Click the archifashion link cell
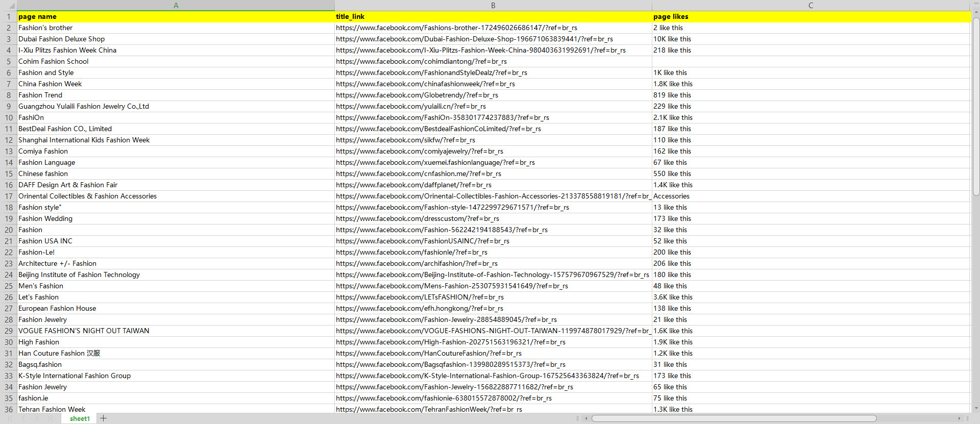The height and width of the screenshot is (424, 980). [x=493, y=264]
